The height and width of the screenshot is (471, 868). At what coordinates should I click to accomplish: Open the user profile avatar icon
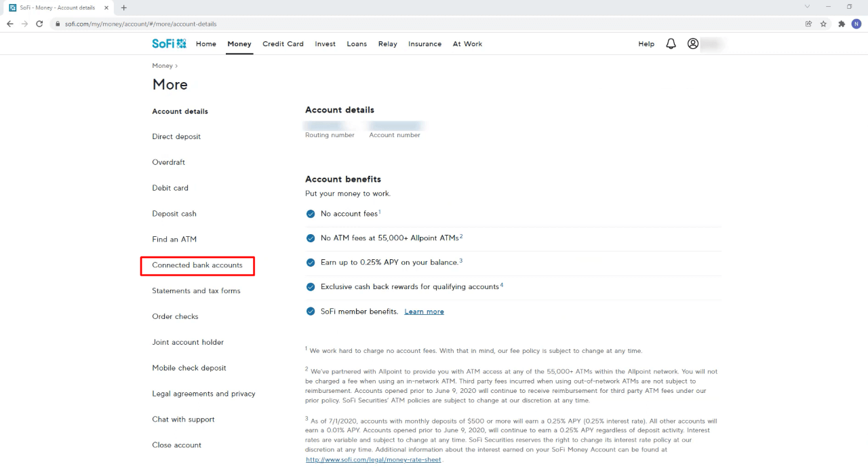tap(692, 43)
